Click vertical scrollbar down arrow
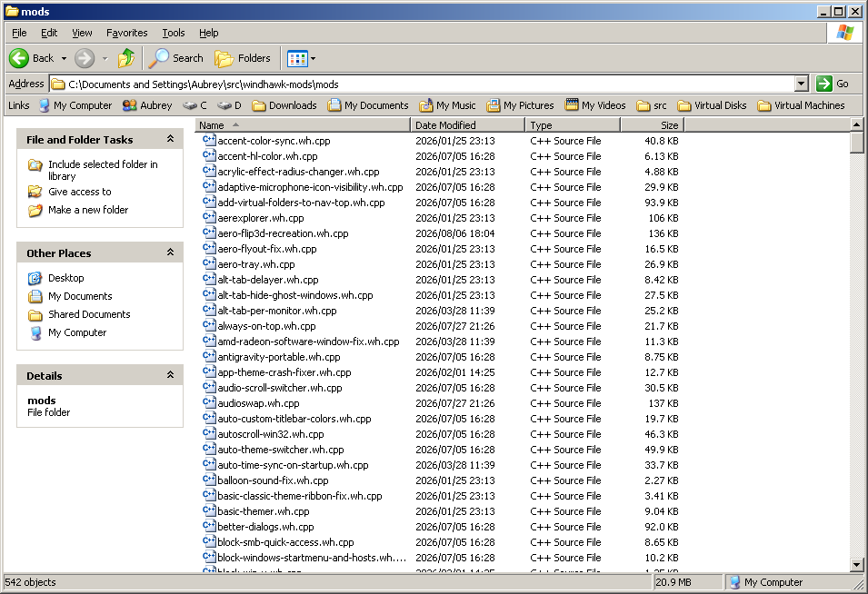The width and height of the screenshot is (868, 594). (x=856, y=565)
